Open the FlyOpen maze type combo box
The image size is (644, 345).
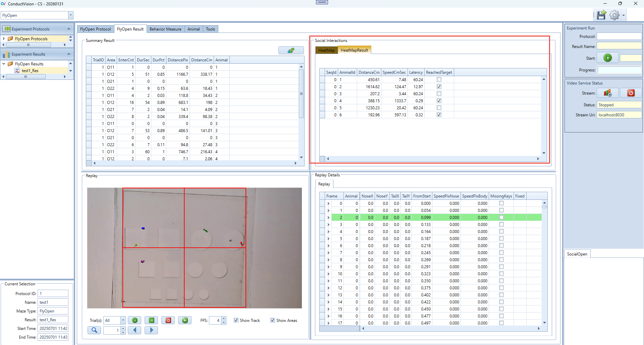point(70,15)
